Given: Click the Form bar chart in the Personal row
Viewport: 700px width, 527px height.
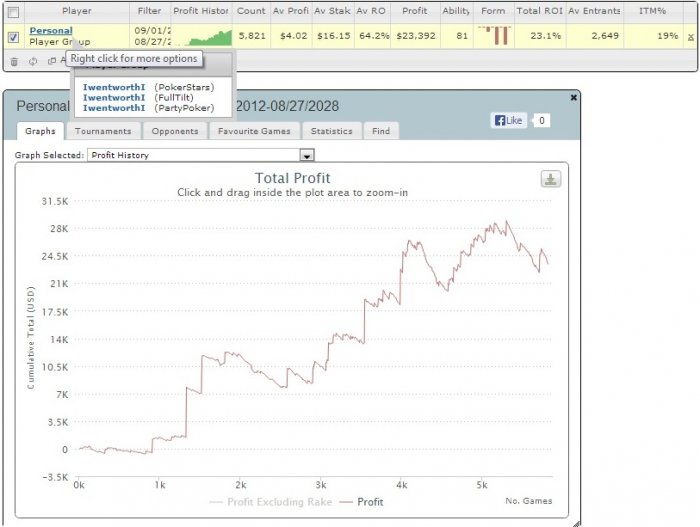Looking at the screenshot, I should tap(494, 35).
